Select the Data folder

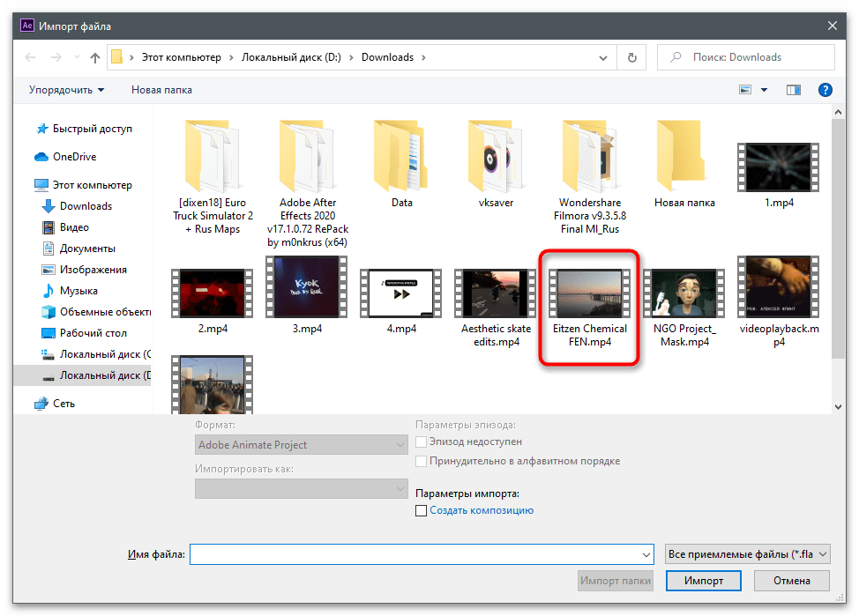(401, 164)
